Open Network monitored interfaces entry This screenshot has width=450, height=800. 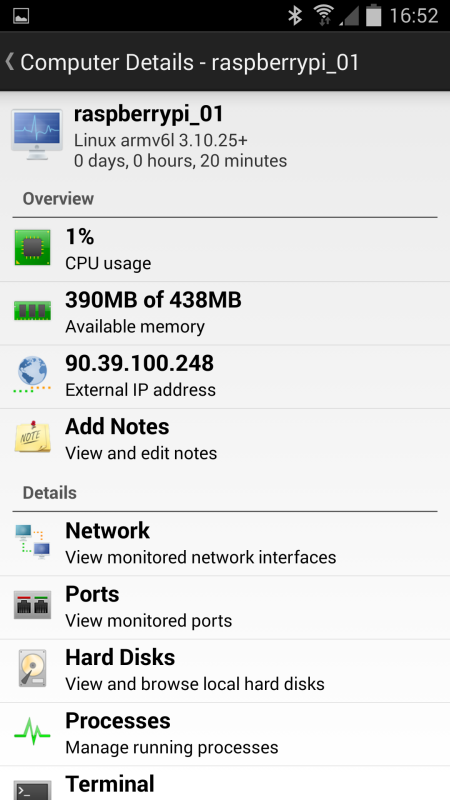click(x=225, y=544)
